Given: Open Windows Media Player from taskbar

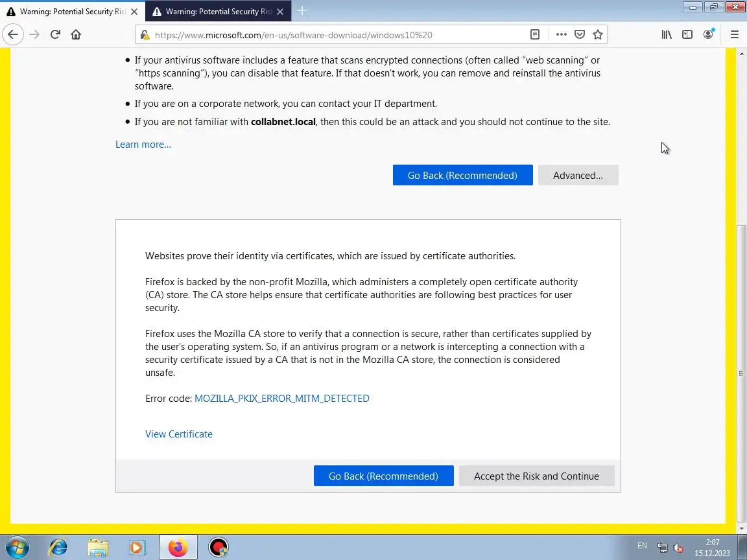Looking at the screenshot, I should (x=137, y=548).
